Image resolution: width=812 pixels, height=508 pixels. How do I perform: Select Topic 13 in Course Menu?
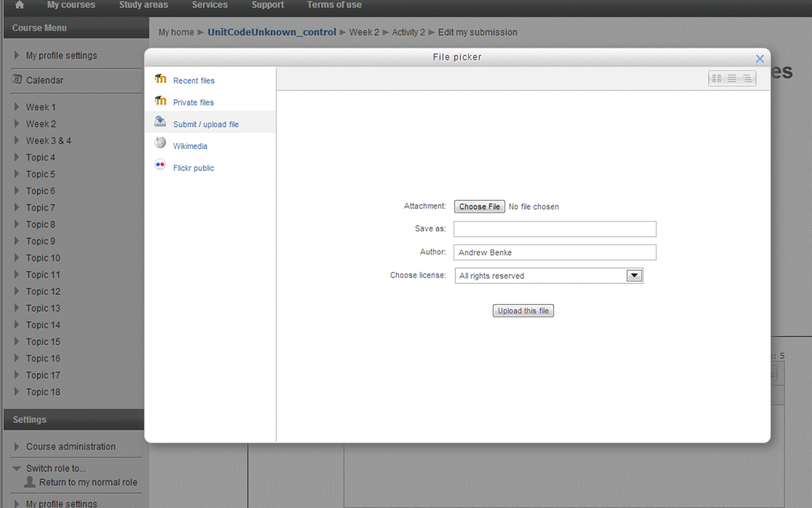[43, 308]
